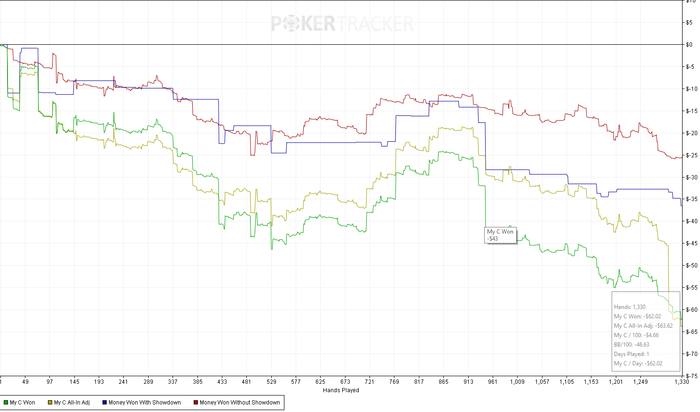Screen dimensions: 700x412
Task: Click x-axis tick label 433
Action: (222, 382)
